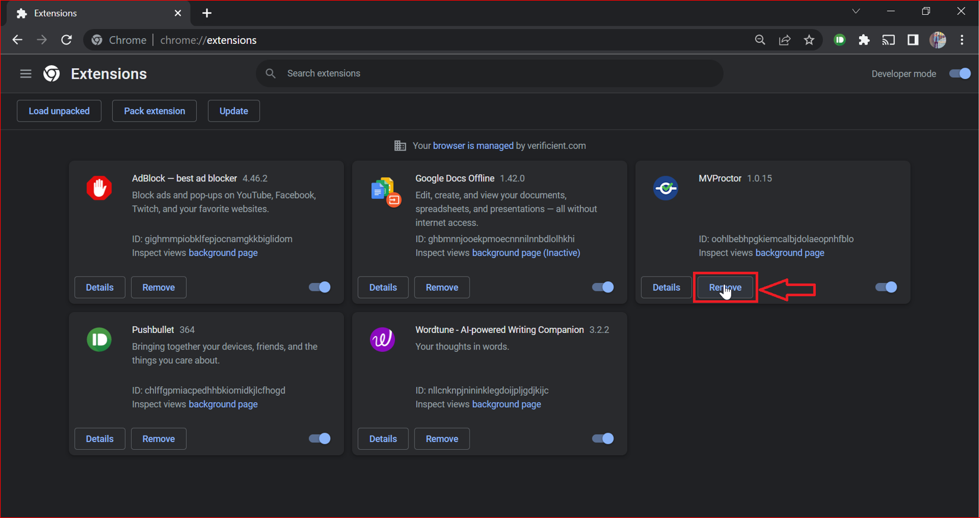Open MVProctor Details

coord(666,287)
